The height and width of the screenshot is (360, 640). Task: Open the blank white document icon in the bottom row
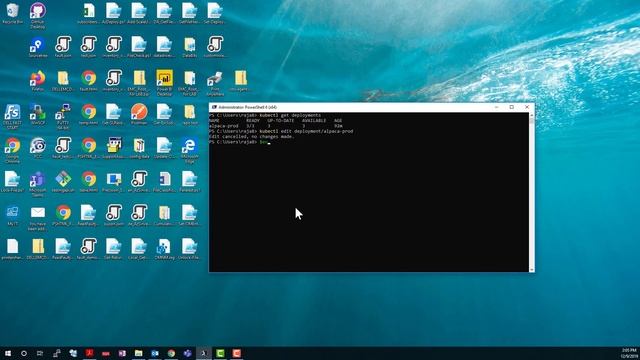[x=12, y=249]
